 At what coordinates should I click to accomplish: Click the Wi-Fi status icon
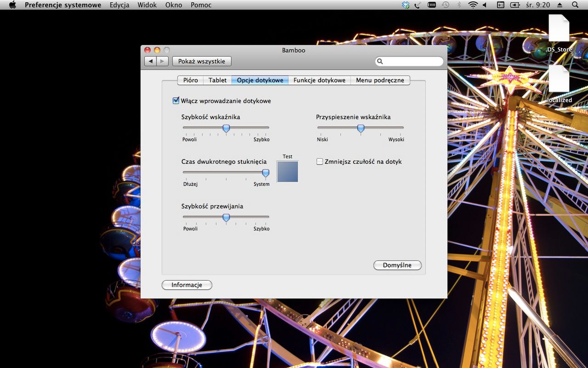(473, 5)
